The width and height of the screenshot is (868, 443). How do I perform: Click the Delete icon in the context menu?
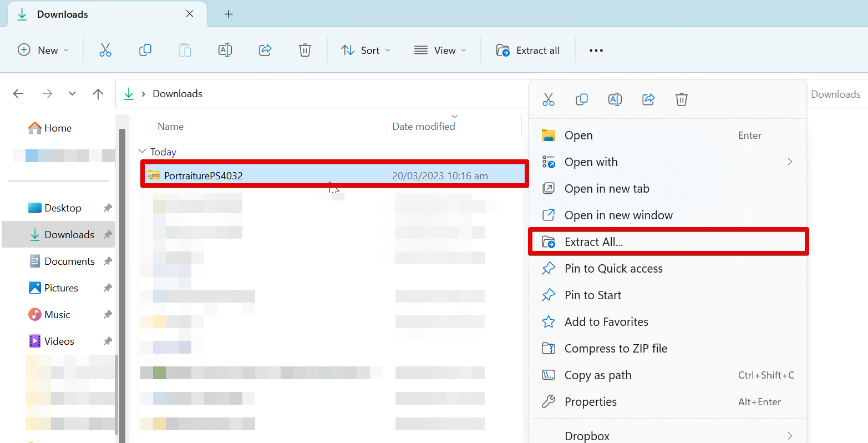coord(682,99)
